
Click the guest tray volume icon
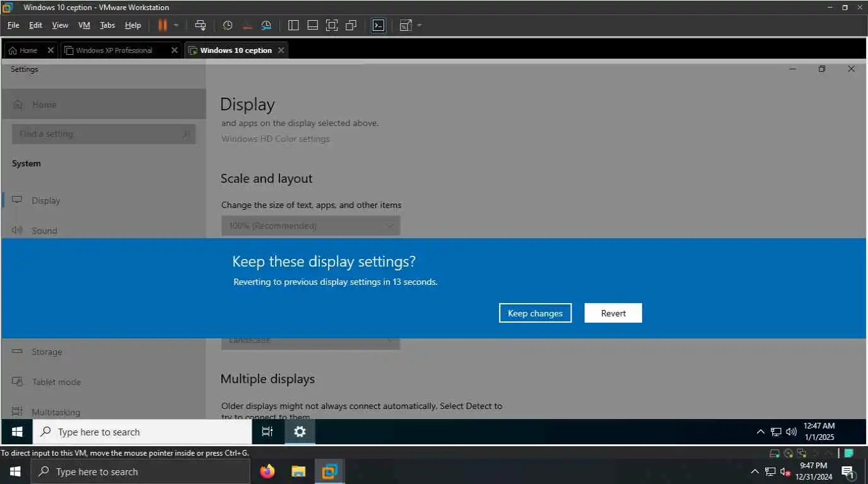(792, 432)
